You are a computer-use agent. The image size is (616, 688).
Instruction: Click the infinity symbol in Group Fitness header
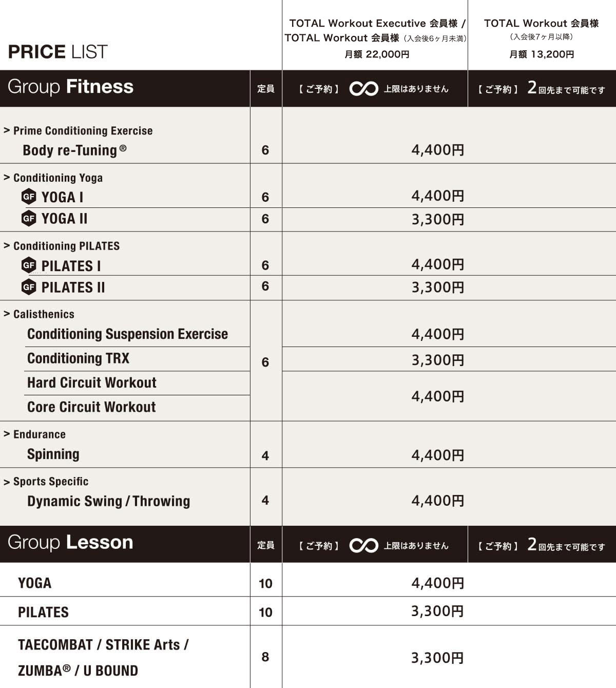pyautogui.click(x=363, y=89)
